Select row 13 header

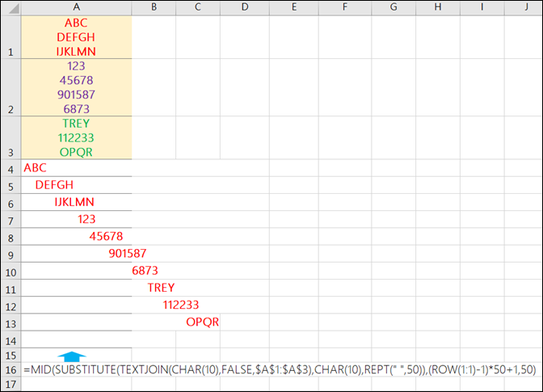coord(11,322)
